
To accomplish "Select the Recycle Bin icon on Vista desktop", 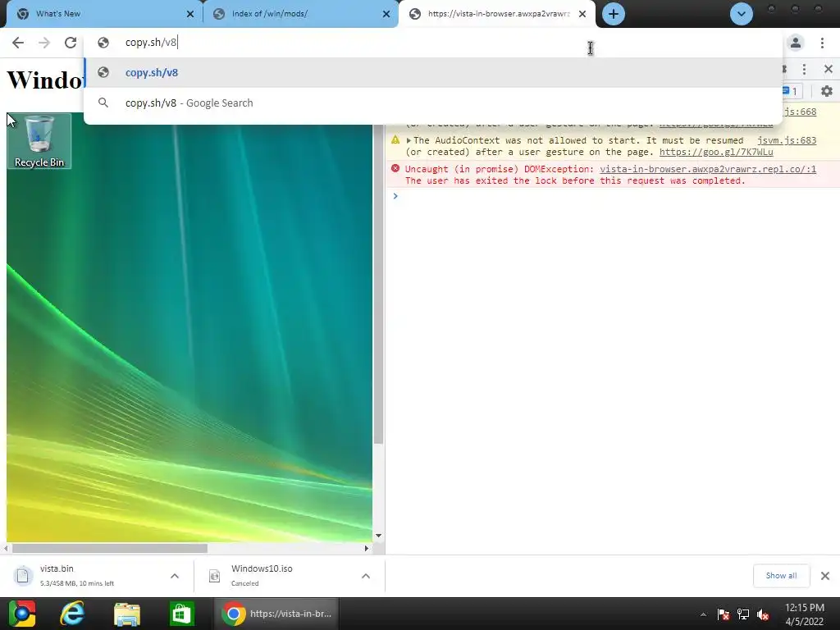I will [x=39, y=141].
